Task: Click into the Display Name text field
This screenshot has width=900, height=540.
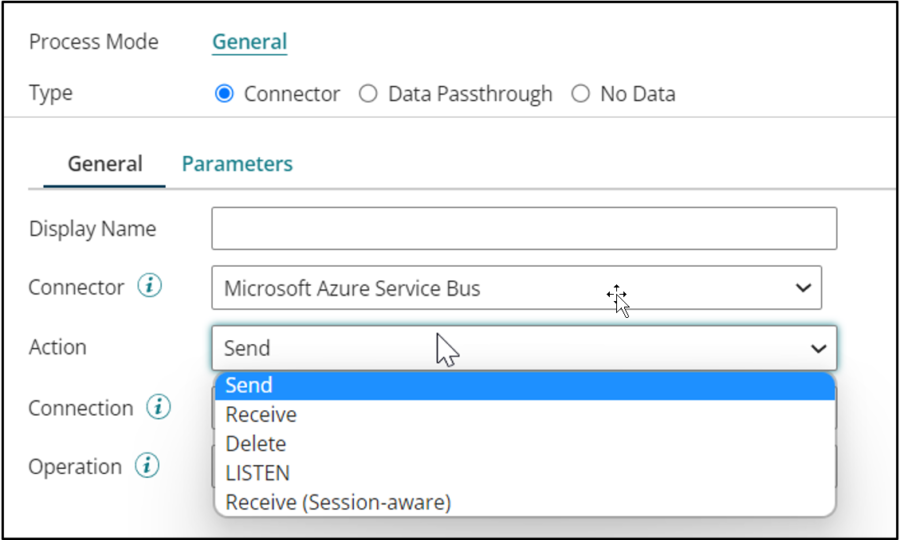Action: (524, 228)
